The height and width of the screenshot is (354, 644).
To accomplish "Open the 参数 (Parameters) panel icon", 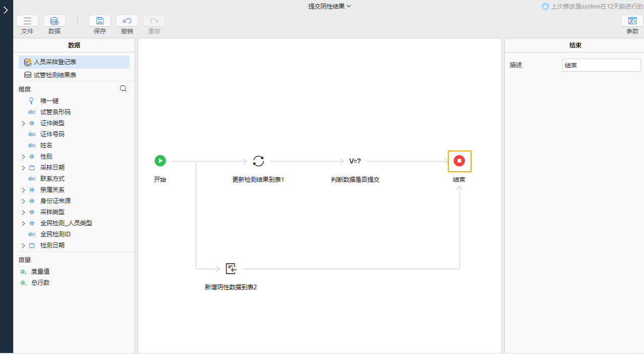I will (x=632, y=21).
